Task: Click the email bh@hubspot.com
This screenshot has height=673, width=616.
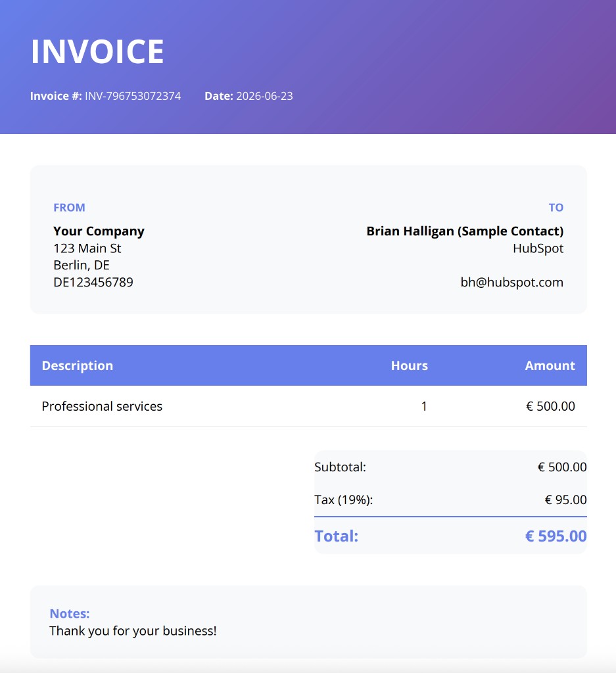Action: [x=512, y=282]
